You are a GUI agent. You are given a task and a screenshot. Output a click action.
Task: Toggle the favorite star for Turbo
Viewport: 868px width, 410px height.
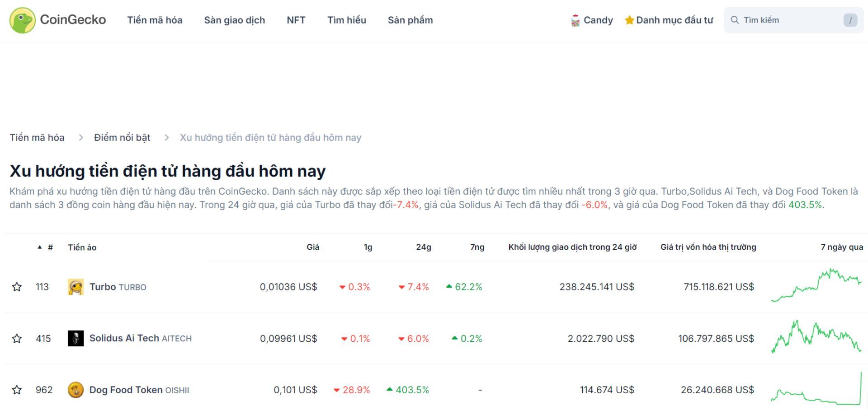pyautogui.click(x=17, y=286)
